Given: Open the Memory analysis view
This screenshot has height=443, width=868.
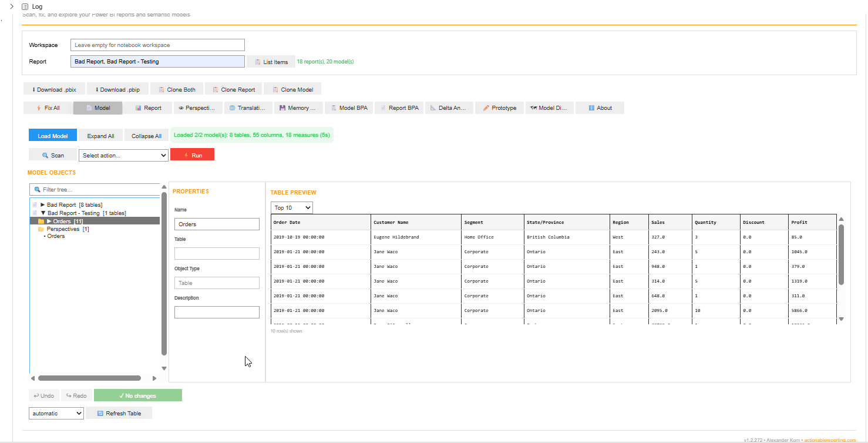Looking at the screenshot, I should (x=298, y=108).
